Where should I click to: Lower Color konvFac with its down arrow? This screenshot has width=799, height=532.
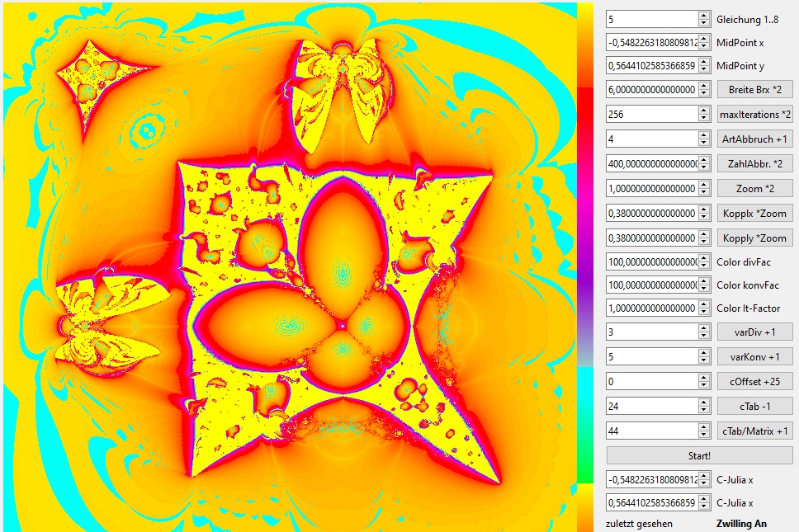coord(704,290)
